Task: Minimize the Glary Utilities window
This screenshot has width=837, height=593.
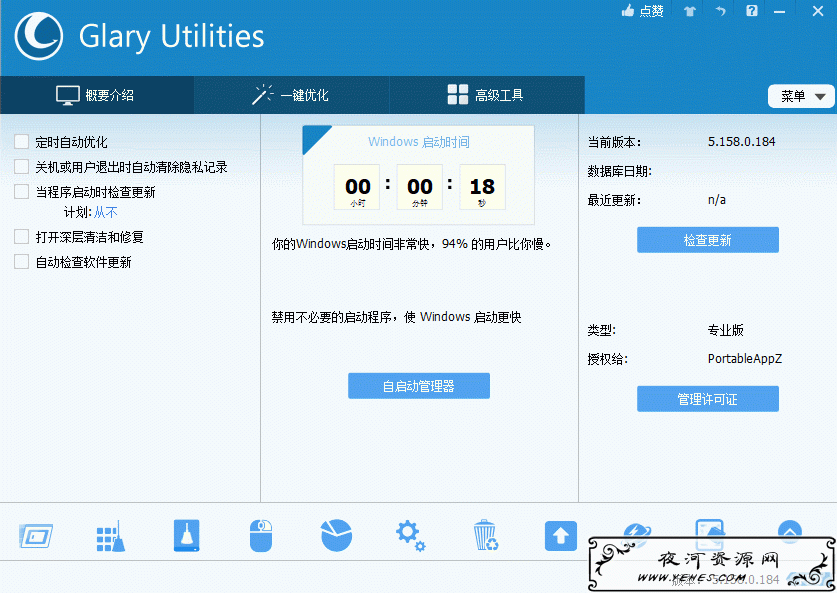Action: click(780, 11)
